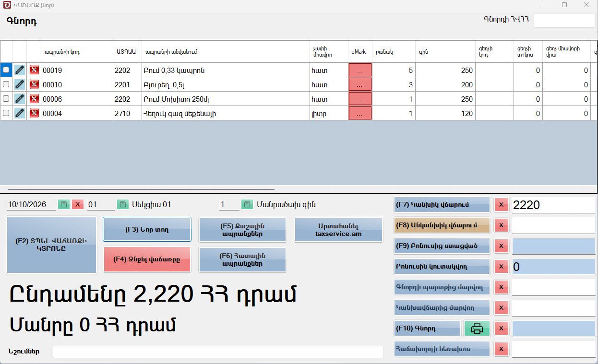Open eMark button for row 00019

[x=360, y=70]
